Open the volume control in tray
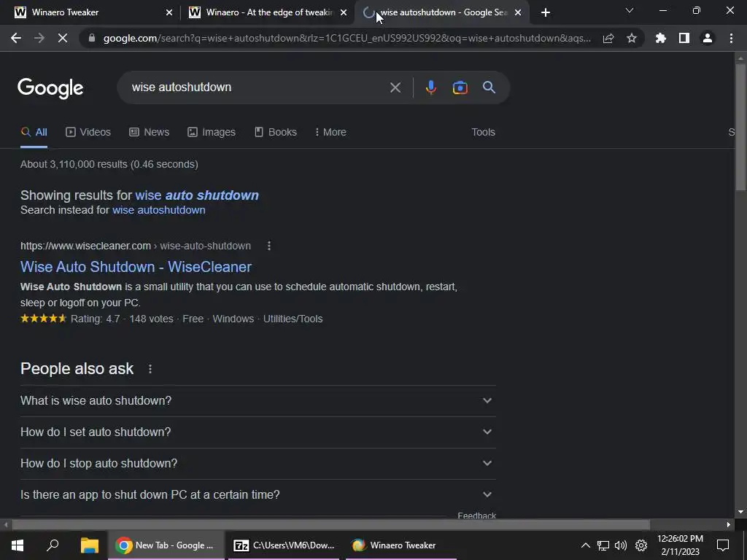This screenshot has width=747, height=560. (x=621, y=545)
